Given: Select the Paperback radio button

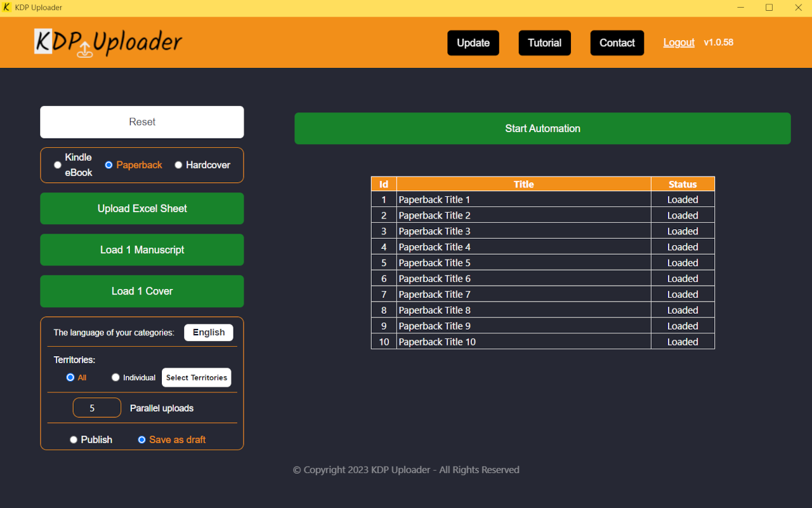Looking at the screenshot, I should coord(108,165).
